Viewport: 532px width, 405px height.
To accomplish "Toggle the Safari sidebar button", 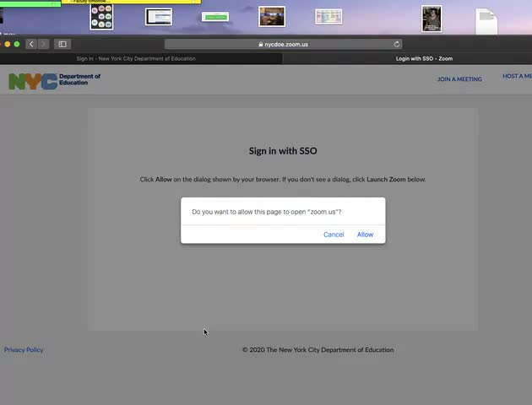I will (62, 44).
